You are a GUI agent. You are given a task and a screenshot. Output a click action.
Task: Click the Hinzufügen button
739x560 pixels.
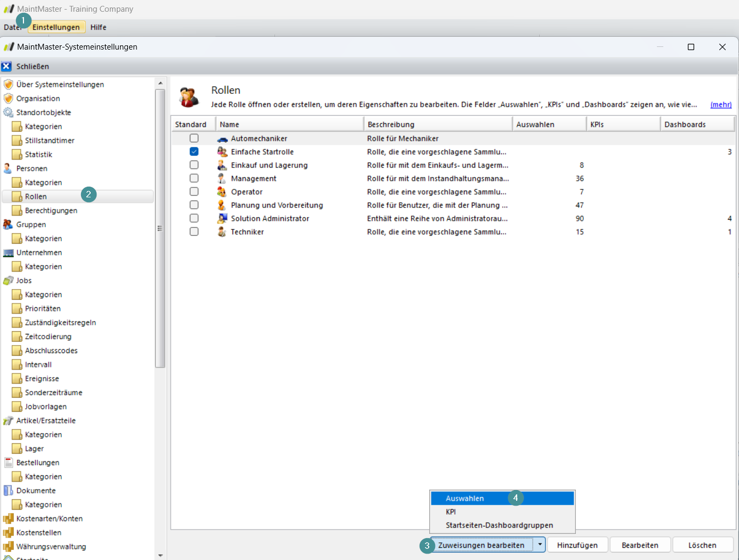pos(577,545)
